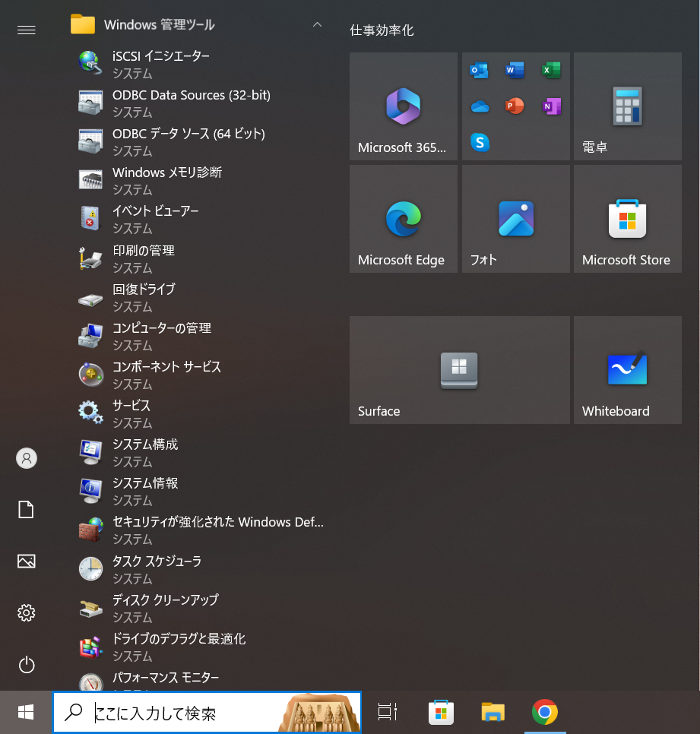Launch the Microsoft Edge tile
Screen dimensions: 700x734
click(x=403, y=219)
